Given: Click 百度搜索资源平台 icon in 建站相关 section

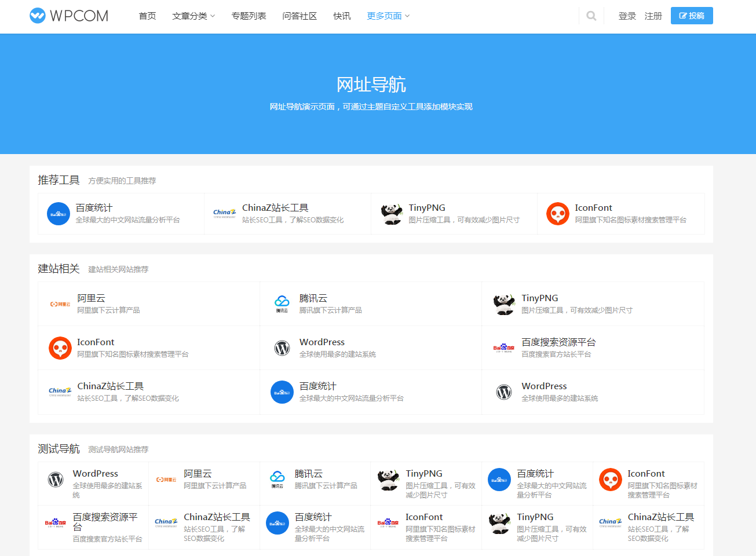Looking at the screenshot, I should click(x=504, y=348).
